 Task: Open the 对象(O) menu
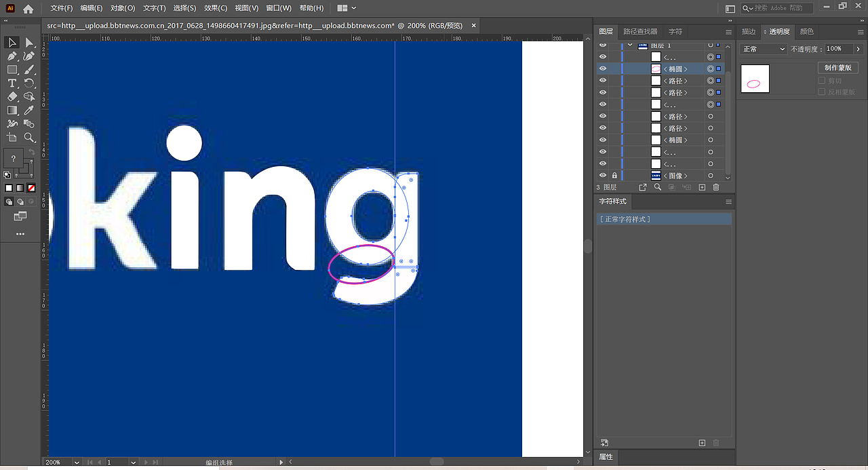tap(123, 8)
